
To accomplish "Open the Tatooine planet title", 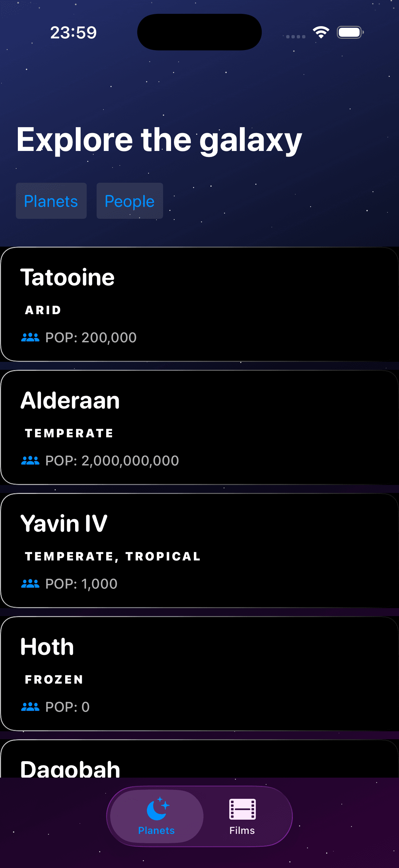I will [67, 277].
